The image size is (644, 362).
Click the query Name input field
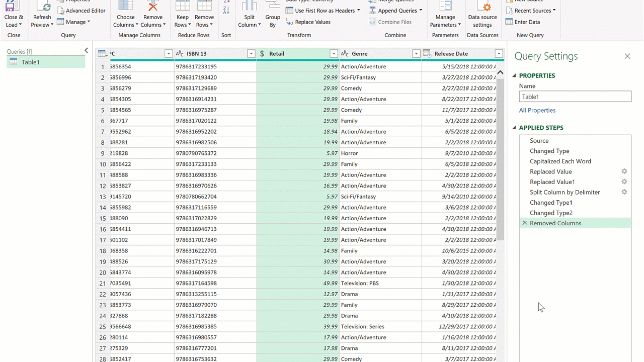575,97
